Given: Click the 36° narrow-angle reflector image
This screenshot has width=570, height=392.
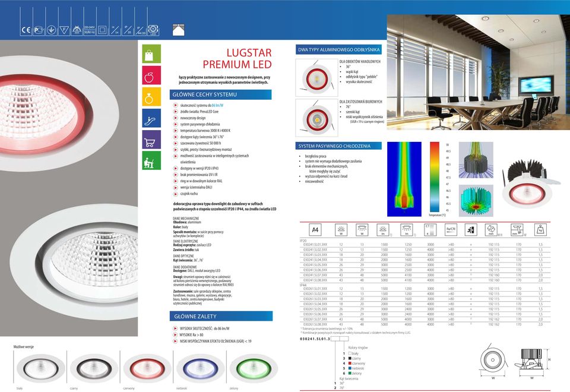Looking at the screenshot, I should point(316,78).
